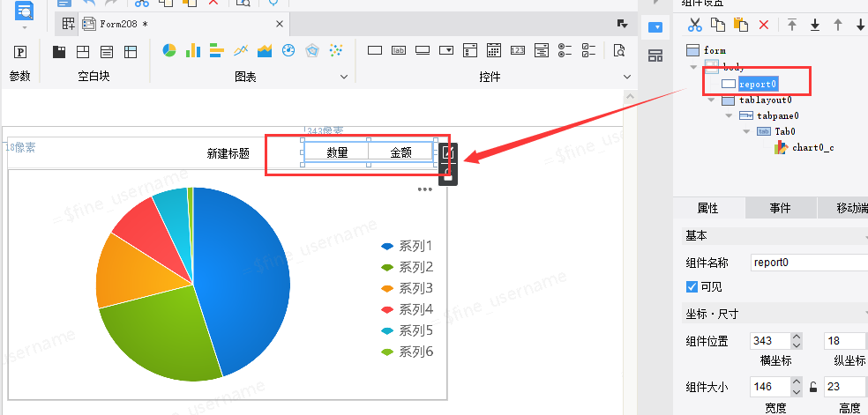Click the edit icon beside report0 block
This screenshot has width=868, height=415.
(x=448, y=152)
